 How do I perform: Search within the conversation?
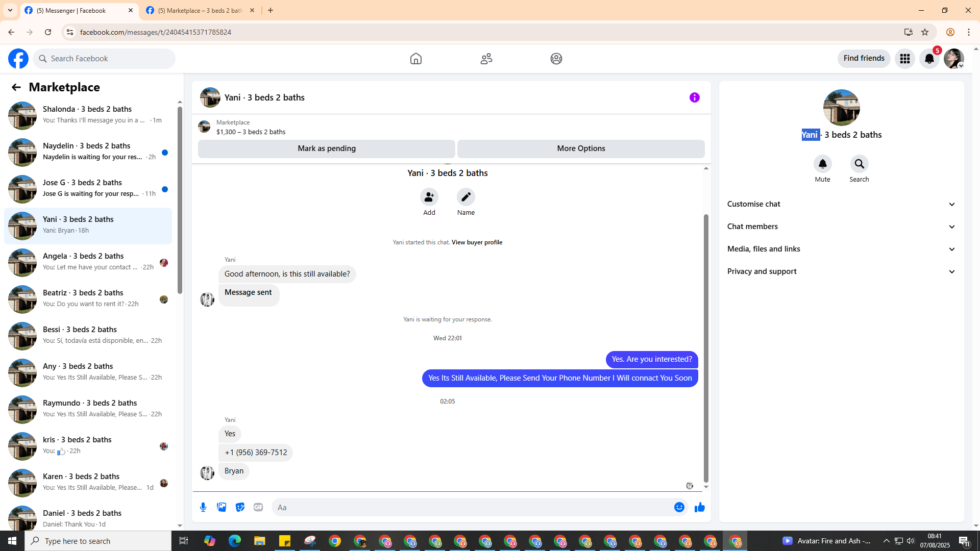pyautogui.click(x=860, y=164)
